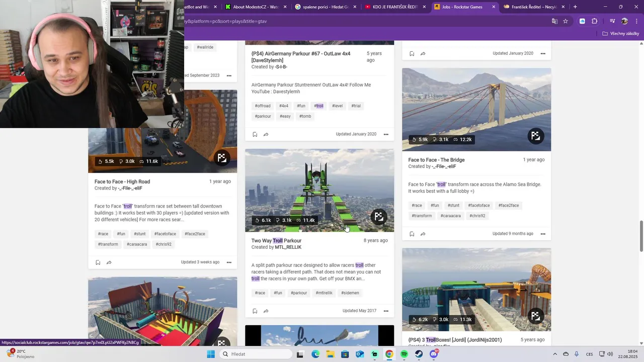
Task: Share the AirGermany Parkour #67 job
Action: pyautogui.click(x=266, y=134)
